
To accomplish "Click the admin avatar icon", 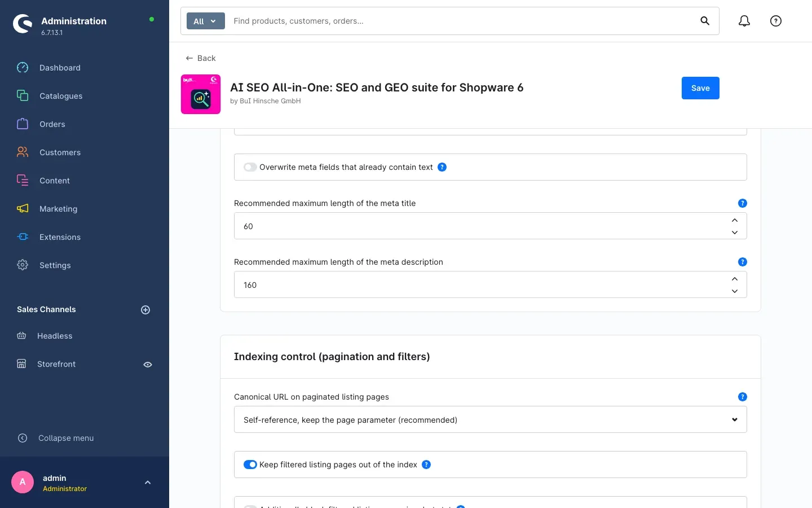I will 23,482.
